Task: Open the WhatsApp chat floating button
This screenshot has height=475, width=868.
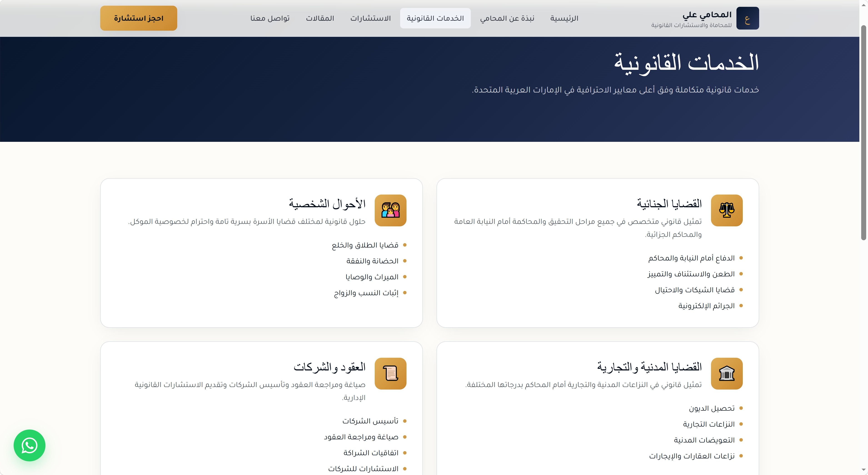Action: pos(30,445)
